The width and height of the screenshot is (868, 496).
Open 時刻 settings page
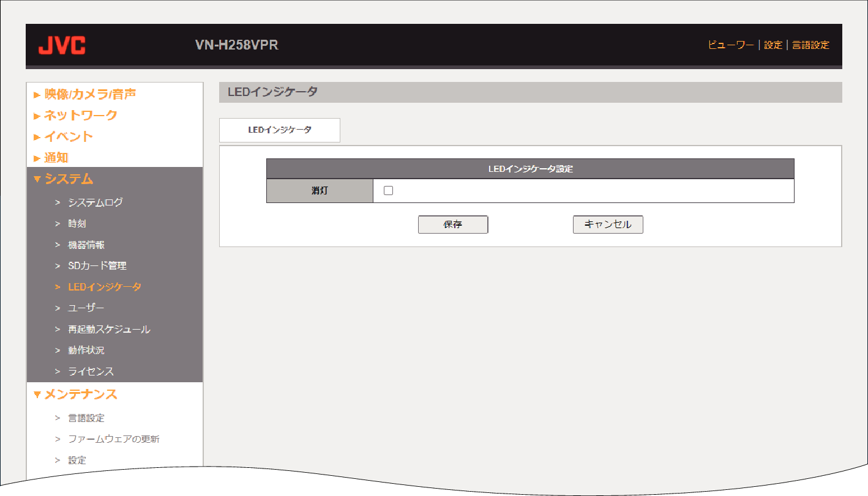point(77,224)
